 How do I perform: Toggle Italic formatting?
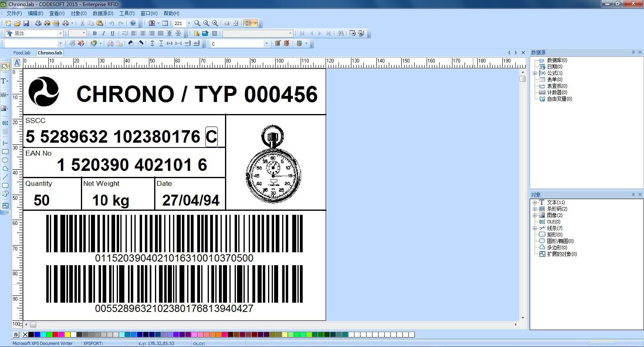pyautogui.click(x=103, y=33)
